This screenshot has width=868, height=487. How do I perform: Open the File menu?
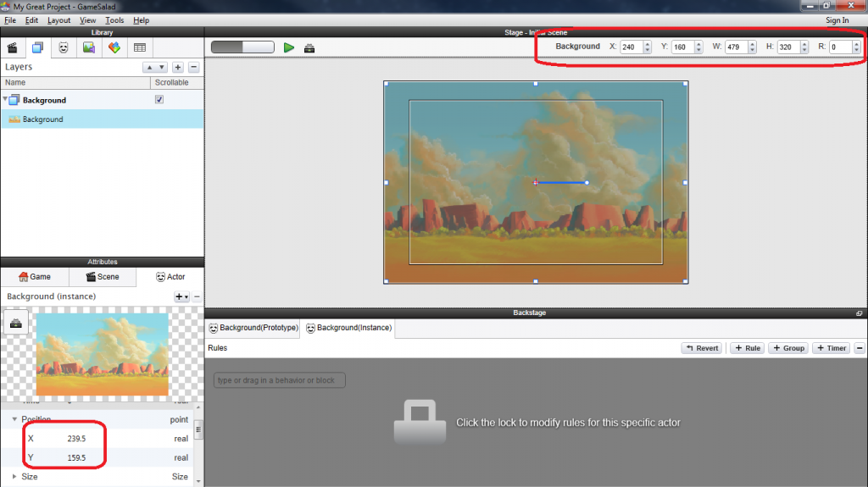(x=10, y=20)
